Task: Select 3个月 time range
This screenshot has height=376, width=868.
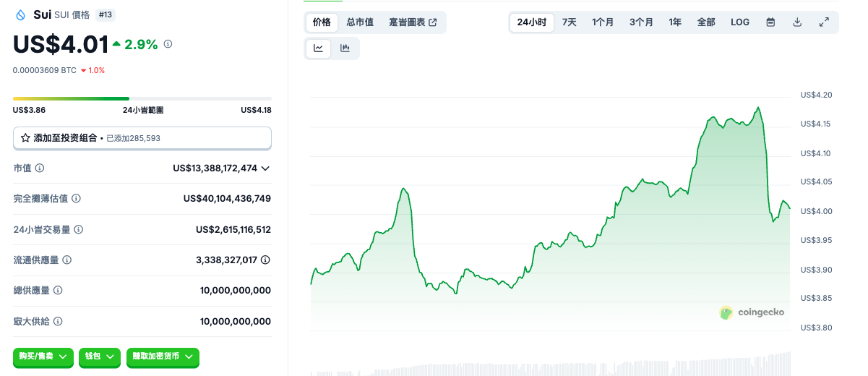Action: [641, 22]
